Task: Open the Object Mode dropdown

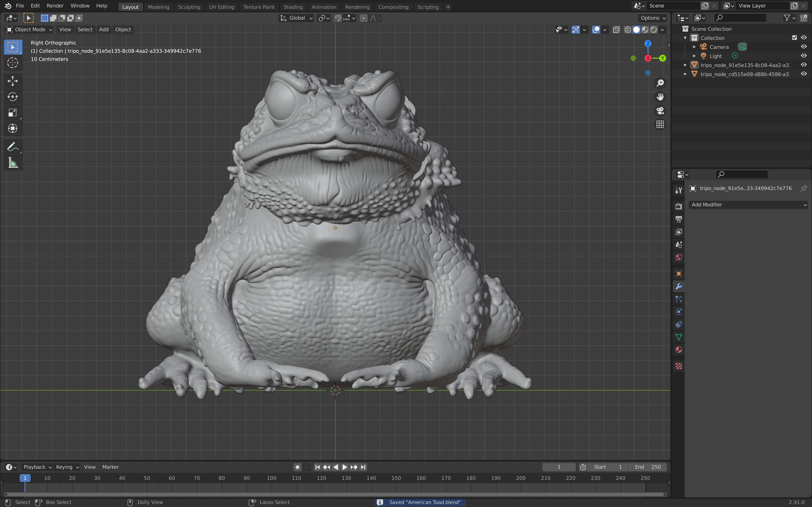Action: click(29, 29)
